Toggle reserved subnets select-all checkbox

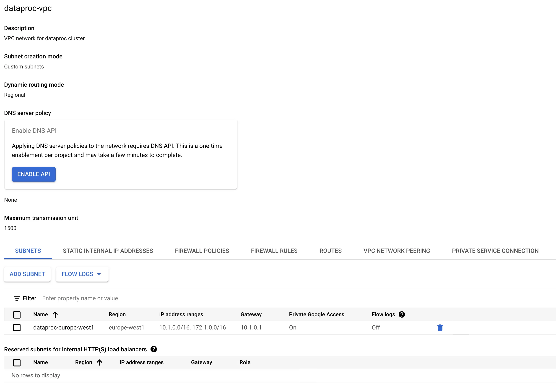tap(17, 362)
